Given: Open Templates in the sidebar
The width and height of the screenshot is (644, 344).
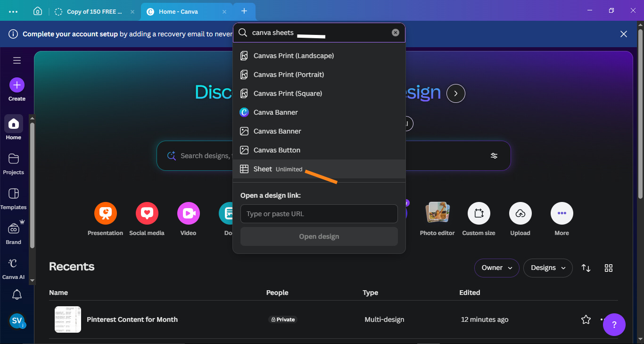Looking at the screenshot, I should 14,199.
